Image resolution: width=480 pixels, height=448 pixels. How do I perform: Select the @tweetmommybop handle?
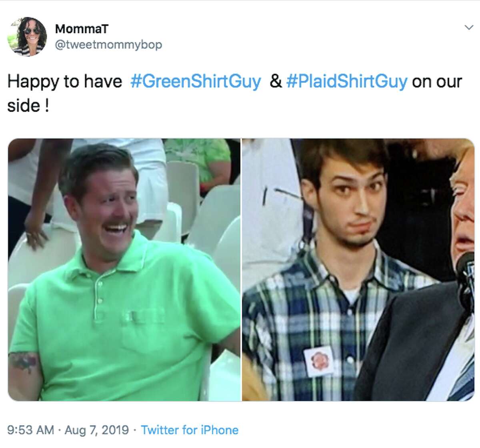point(109,45)
